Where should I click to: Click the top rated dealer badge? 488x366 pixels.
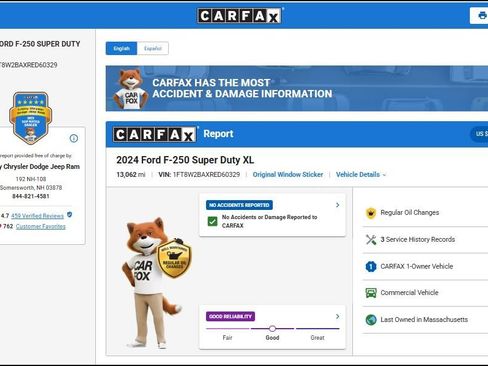tap(30, 118)
